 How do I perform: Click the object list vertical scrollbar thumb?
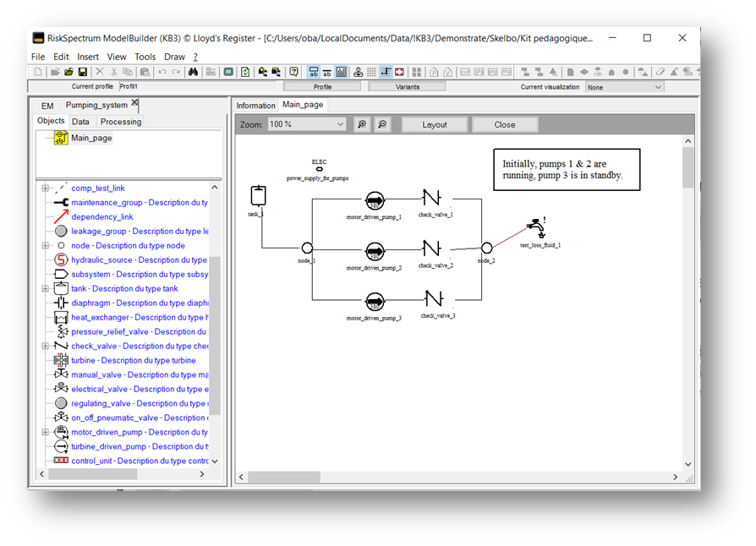(x=215, y=335)
